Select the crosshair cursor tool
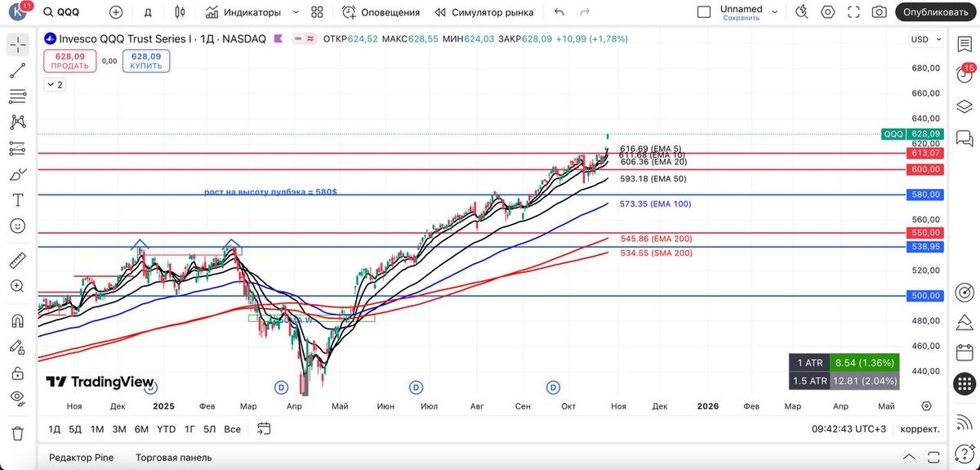 [17, 44]
